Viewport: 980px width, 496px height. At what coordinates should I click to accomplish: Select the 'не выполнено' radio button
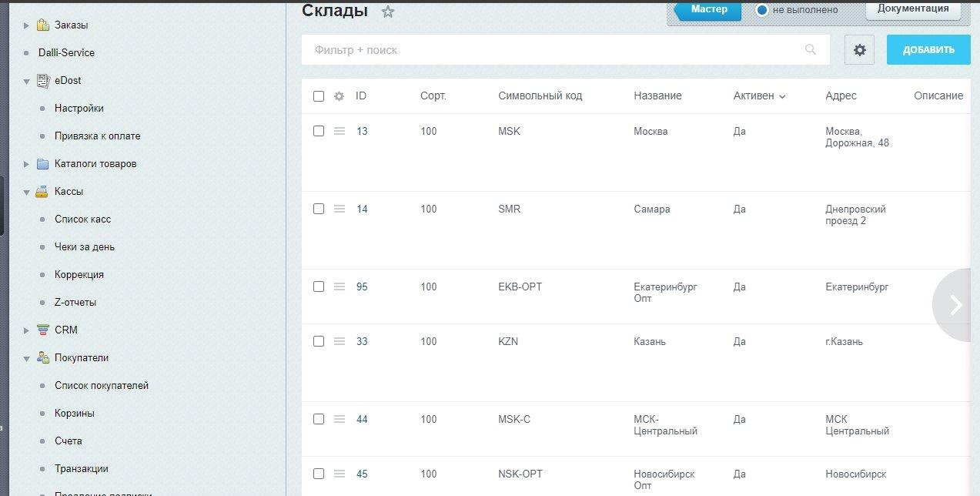[x=762, y=10]
